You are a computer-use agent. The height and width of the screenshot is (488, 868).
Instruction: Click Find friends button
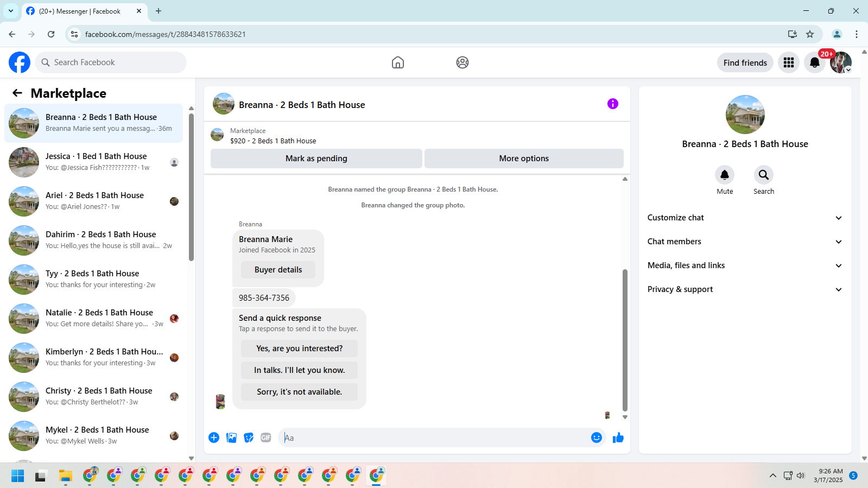745,62
